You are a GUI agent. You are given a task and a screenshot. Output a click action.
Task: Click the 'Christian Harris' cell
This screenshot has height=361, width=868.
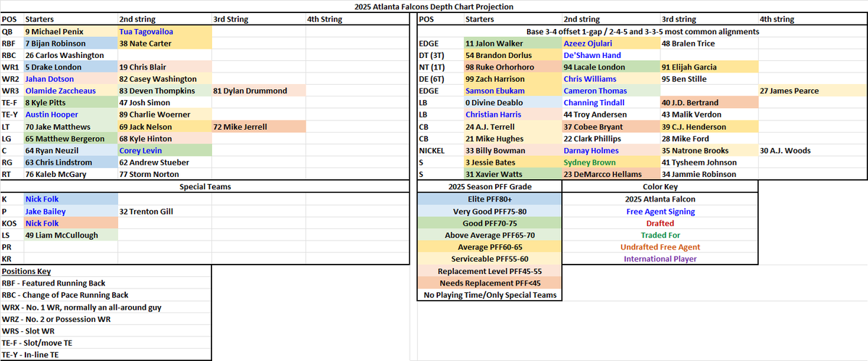click(513, 115)
